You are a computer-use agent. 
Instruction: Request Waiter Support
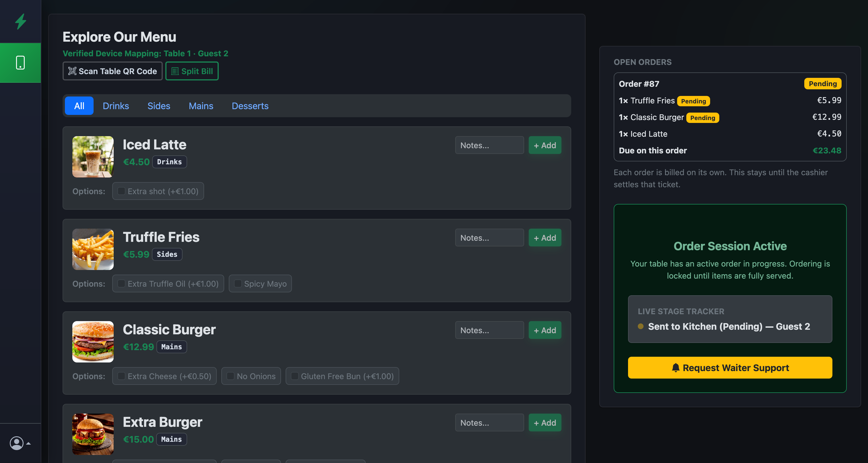[730, 368]
